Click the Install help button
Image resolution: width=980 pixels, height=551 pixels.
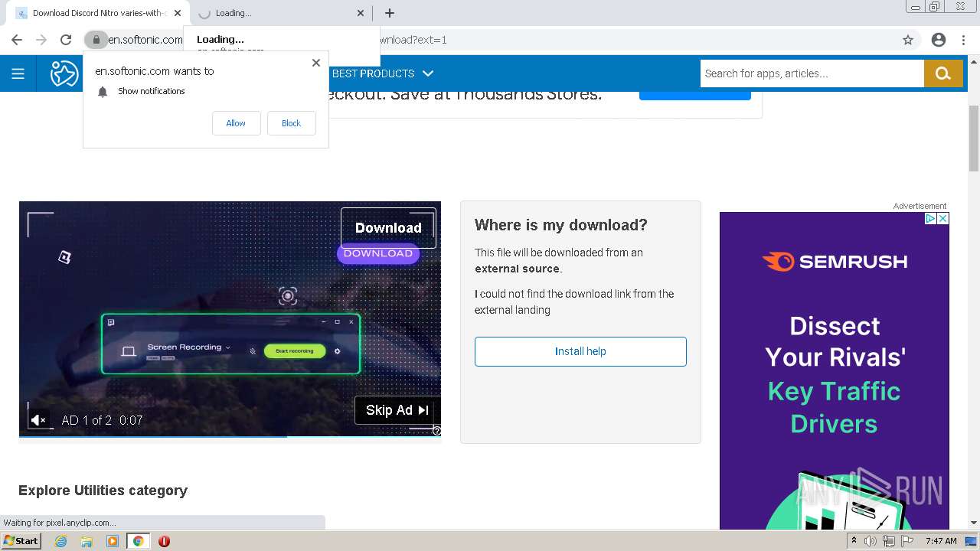pos(580,351)
